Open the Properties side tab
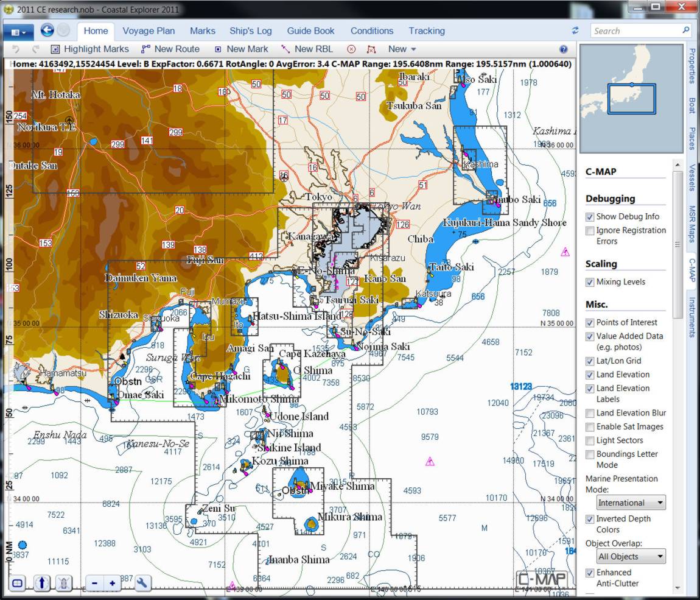The width and height of the screenshot is (700, 600). coord(692,66)
